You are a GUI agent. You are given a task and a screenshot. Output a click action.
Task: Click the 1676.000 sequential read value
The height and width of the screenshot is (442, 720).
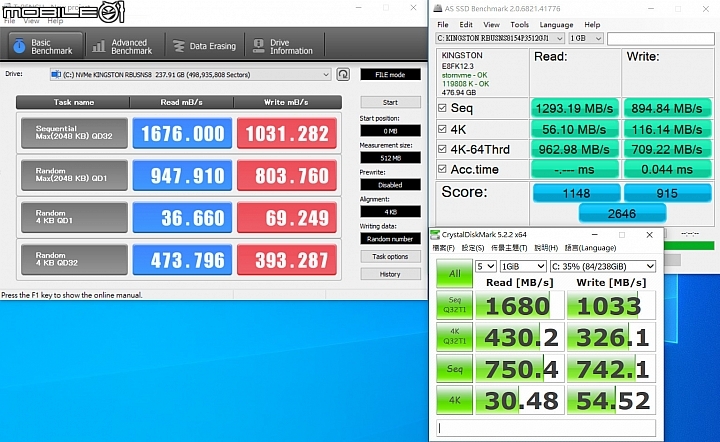click(x=182, y=133)
